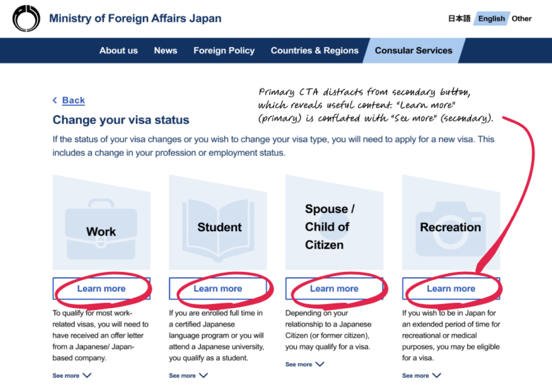Click the back chevron arrow icon

pos(55,100)
